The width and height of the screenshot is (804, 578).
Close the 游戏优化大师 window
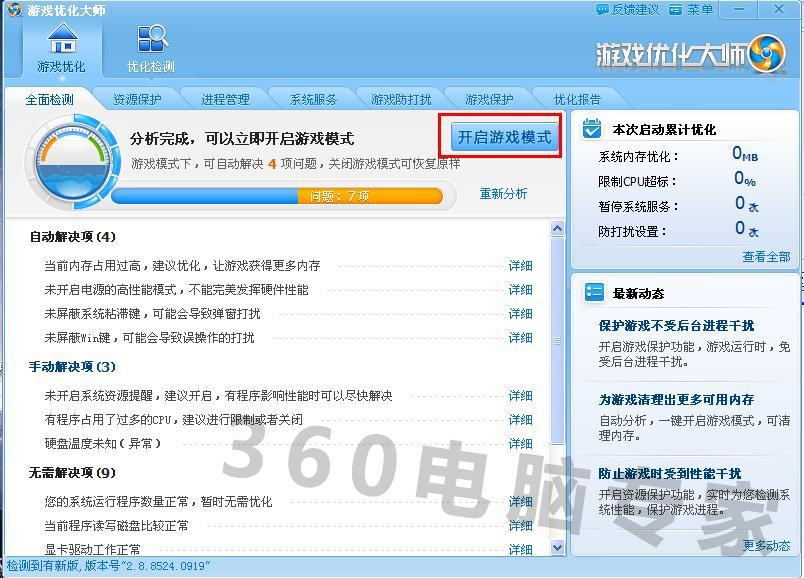(779, 9)
